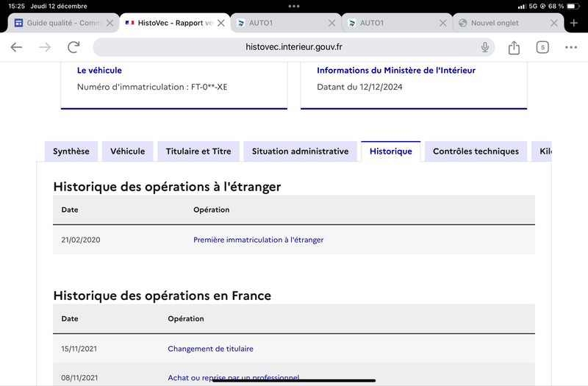The height and width of the screenshot is (386, 588).
Task: Click the Le véhicule heading
Action: [x=99, y=71]
